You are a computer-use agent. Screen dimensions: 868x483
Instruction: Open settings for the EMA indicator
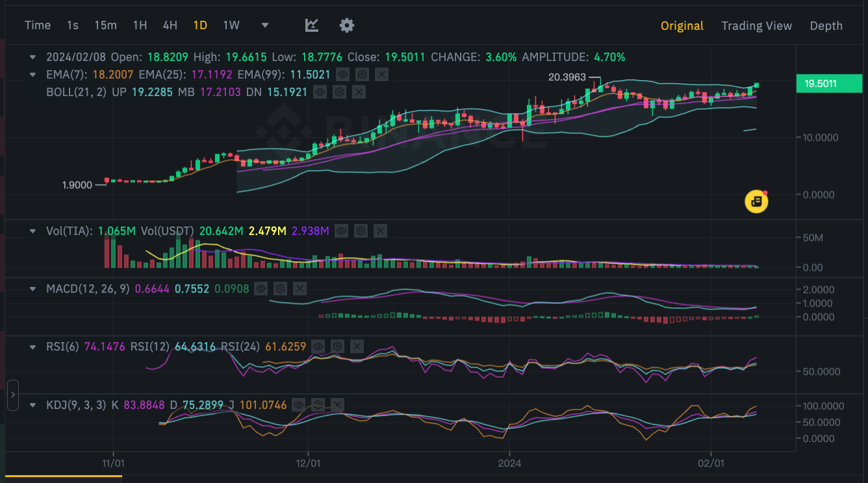[363, 75]
